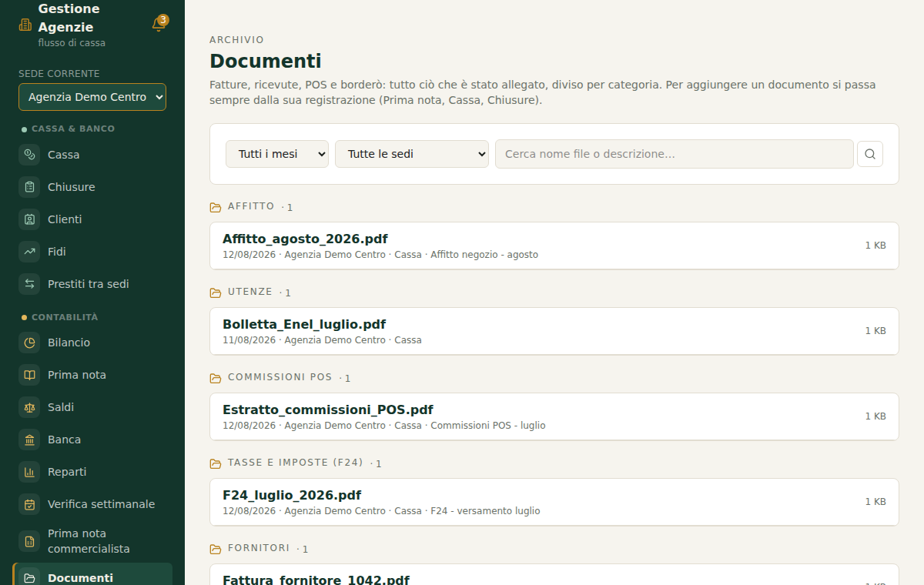Click the Fornitori category folder icon

point(216,549)
